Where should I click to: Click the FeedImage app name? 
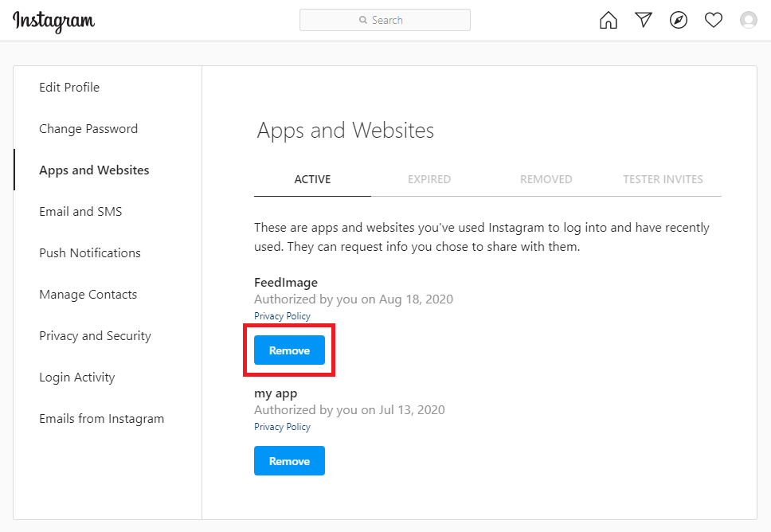[286, 283]
